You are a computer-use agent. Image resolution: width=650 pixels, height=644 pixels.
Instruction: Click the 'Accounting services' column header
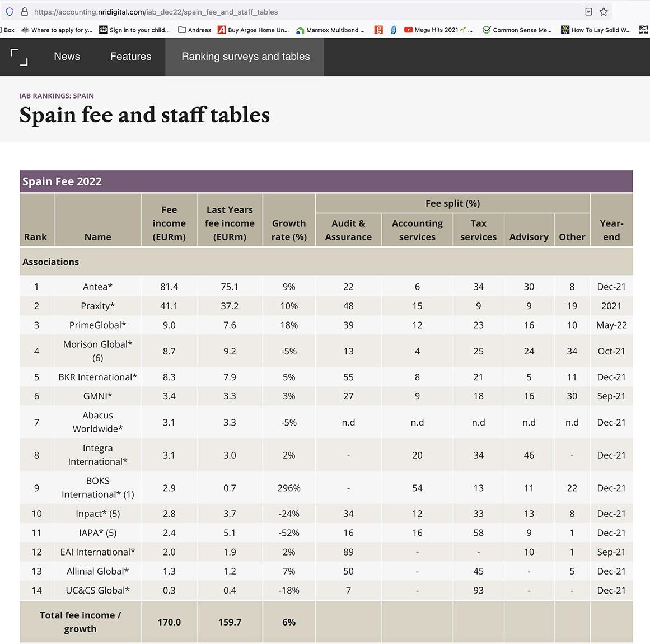(417, 230)
